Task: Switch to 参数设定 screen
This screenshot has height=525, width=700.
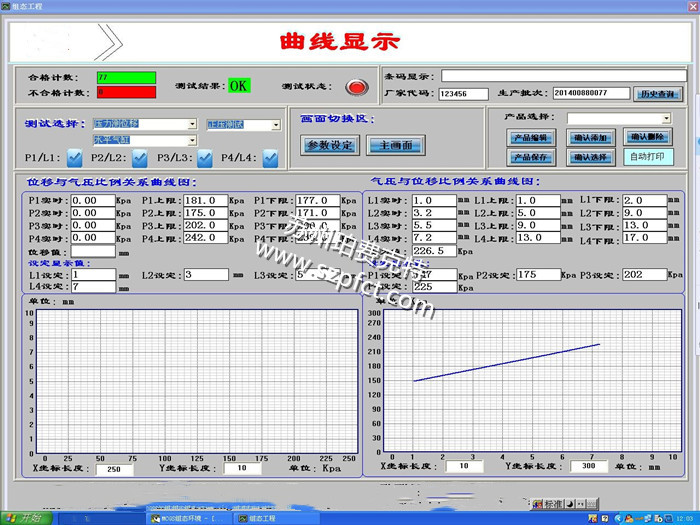Action: (x=329, y=145)
